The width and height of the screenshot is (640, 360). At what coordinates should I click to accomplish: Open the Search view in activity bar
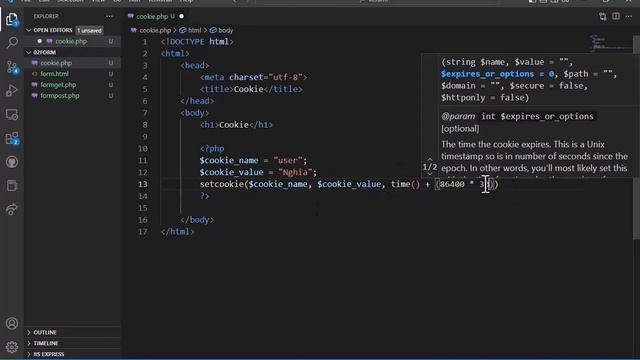12,42
